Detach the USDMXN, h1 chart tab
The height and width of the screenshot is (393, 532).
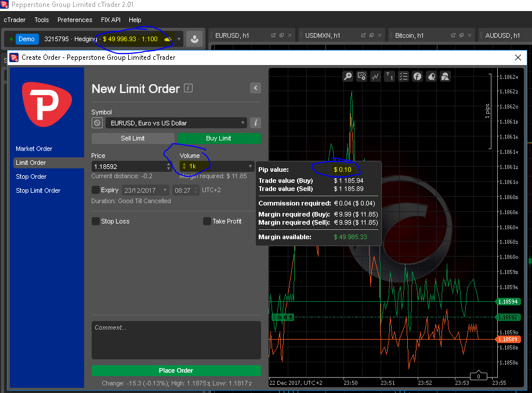point(363,35)
